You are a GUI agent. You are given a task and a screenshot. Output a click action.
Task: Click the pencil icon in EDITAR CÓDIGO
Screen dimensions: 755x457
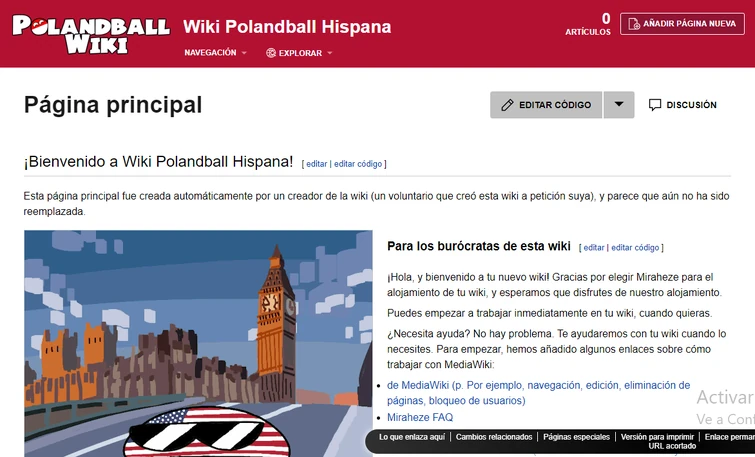(x=507, y=105)
